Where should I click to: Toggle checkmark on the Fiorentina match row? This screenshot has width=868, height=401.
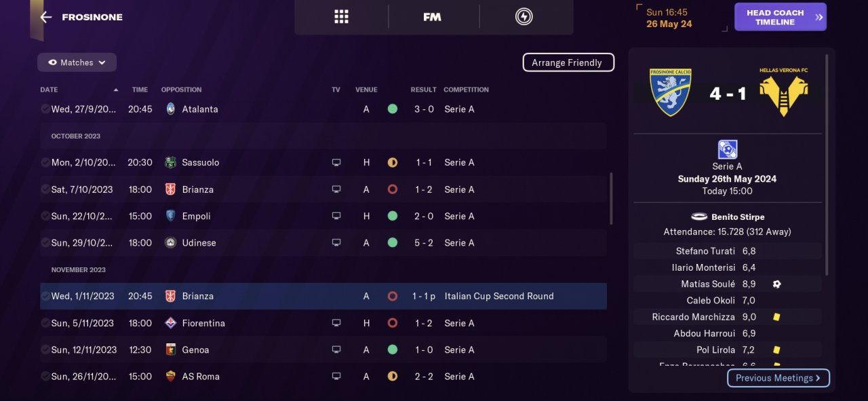(45, 323)
